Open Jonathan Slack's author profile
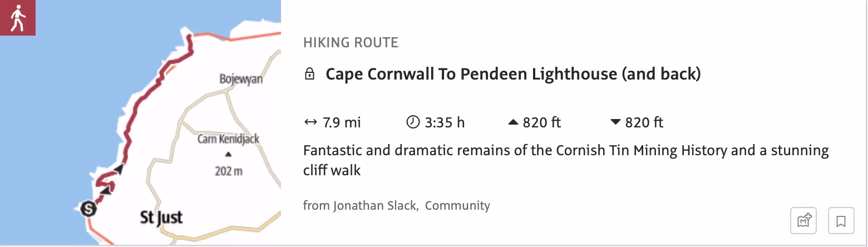This screenshot has width=868, height=247. [x=374, y=206]
